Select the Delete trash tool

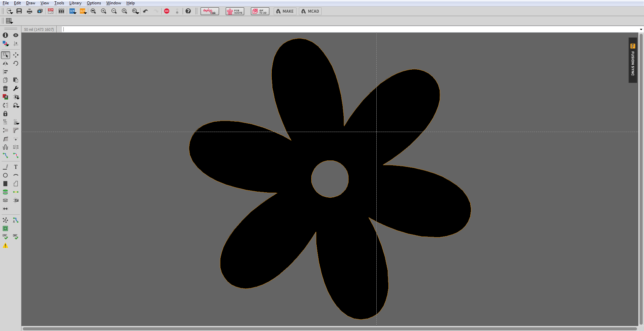pos(5,88)
